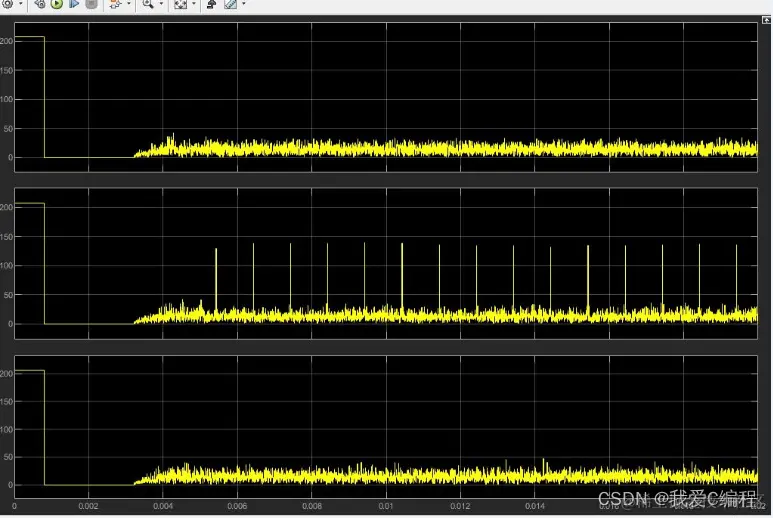Click the scale axes limits icon
773x518 pixels.
click(180, 4)
